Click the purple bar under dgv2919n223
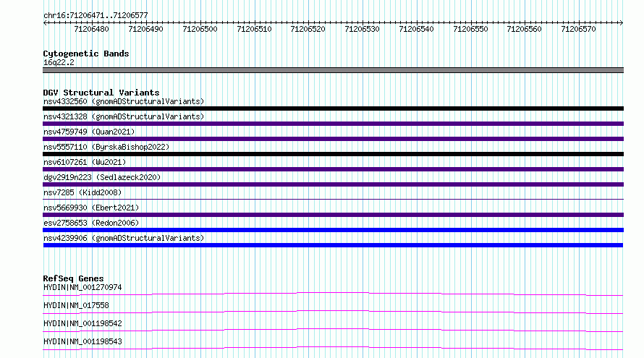Viewport: 644px width, 358px height. [333, 184]
